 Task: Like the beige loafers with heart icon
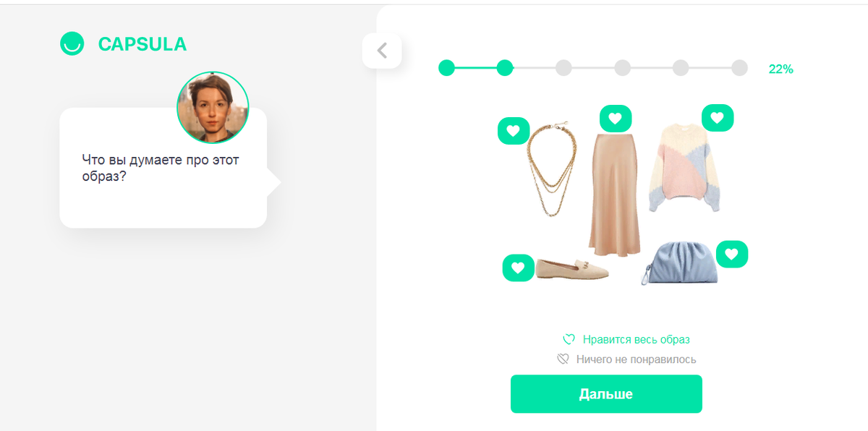click(518, 268)
